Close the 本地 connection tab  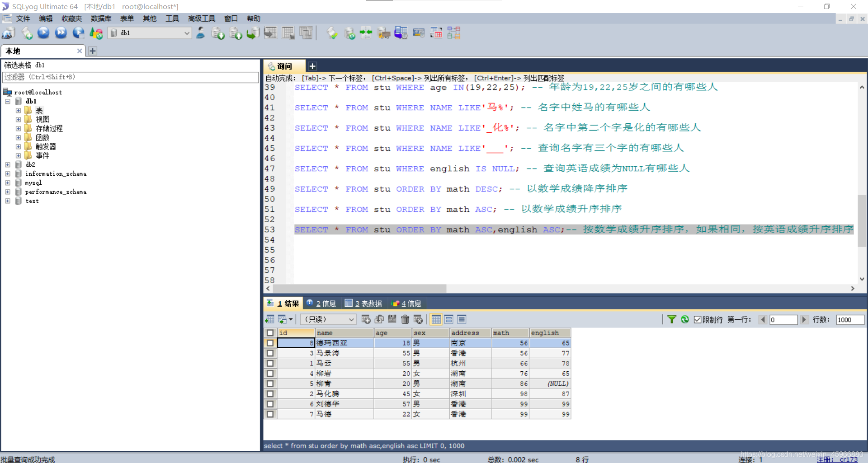pyautogui.click(x=80, y=51)
